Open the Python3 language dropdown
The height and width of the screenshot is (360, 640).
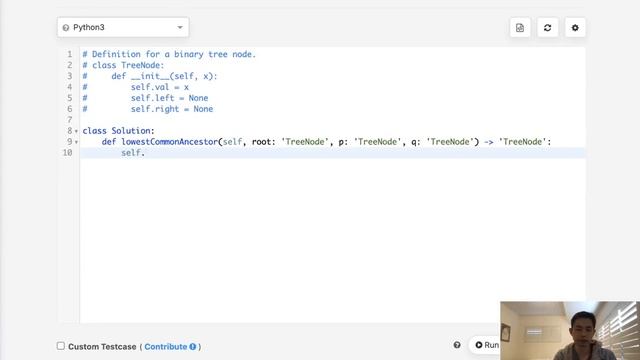tap(123, 27)
